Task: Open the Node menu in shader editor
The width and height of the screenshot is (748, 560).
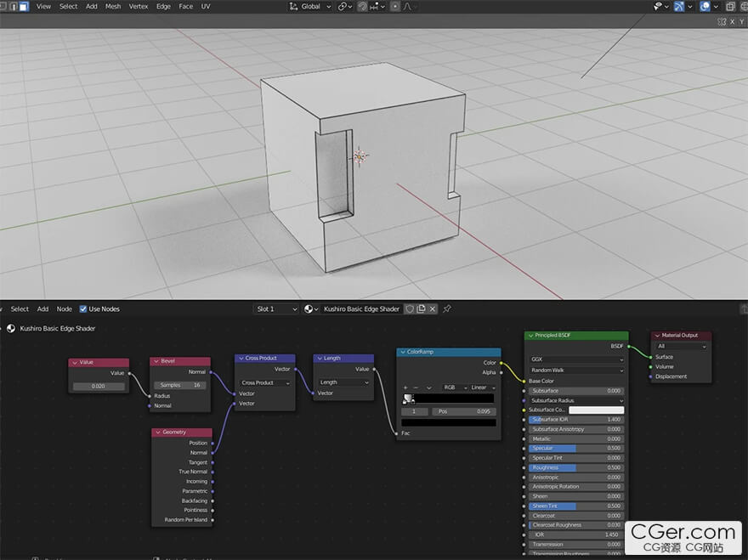Action: 65,309
